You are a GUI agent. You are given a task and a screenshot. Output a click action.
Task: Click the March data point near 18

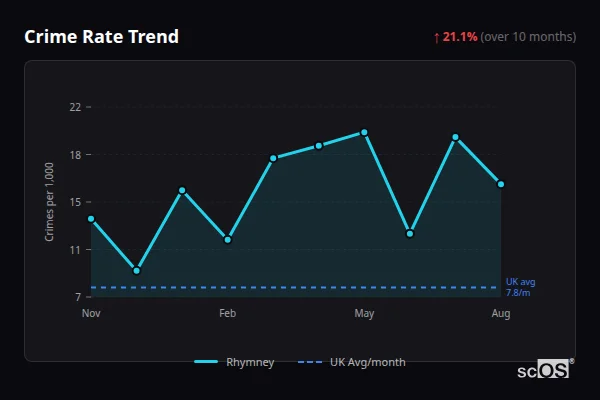(x=273, y=158)
